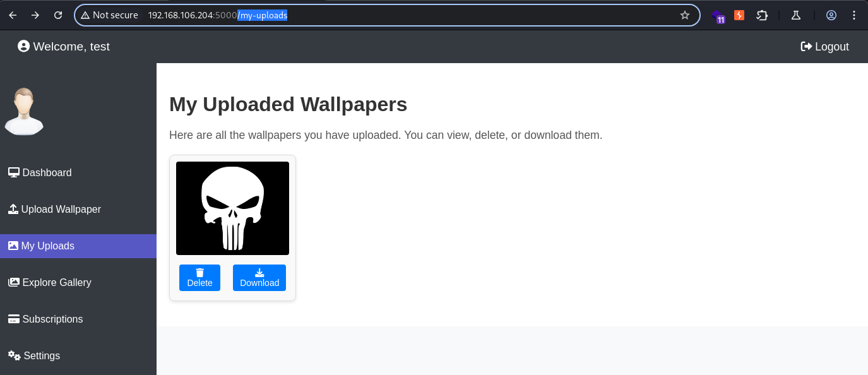
Task: Click the Logout arrow icon in the header
Action: click(x=806, y=46)
